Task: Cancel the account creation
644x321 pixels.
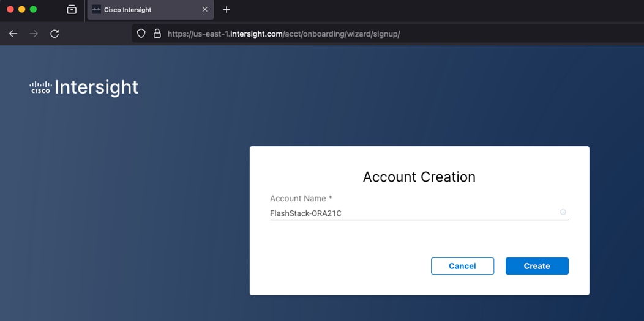Action: 462,266
